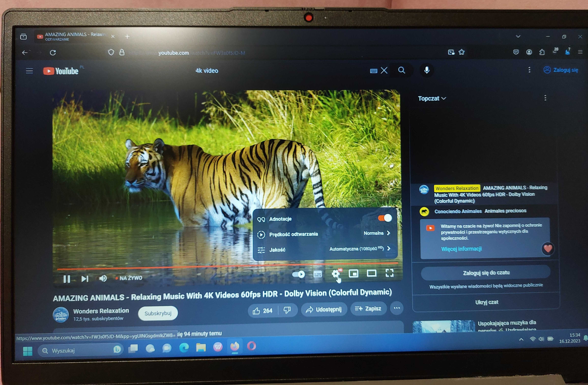Image resolution: width=588 pixels, height=385 pixels.
Task: Switch to theater mode view
Action: [371, 273]
